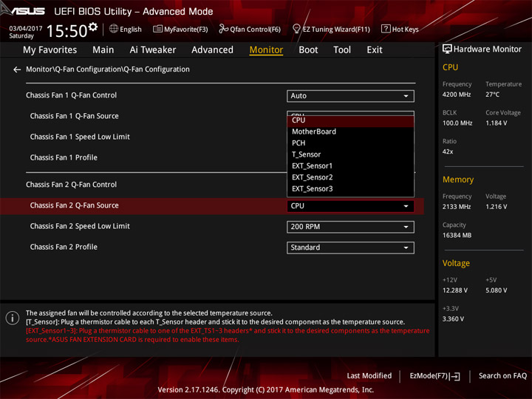This screenshot has width=532, height=399.
Task: Click the EZ Tuning Wizard lightbulb icon
Action: tap(296, 29)
